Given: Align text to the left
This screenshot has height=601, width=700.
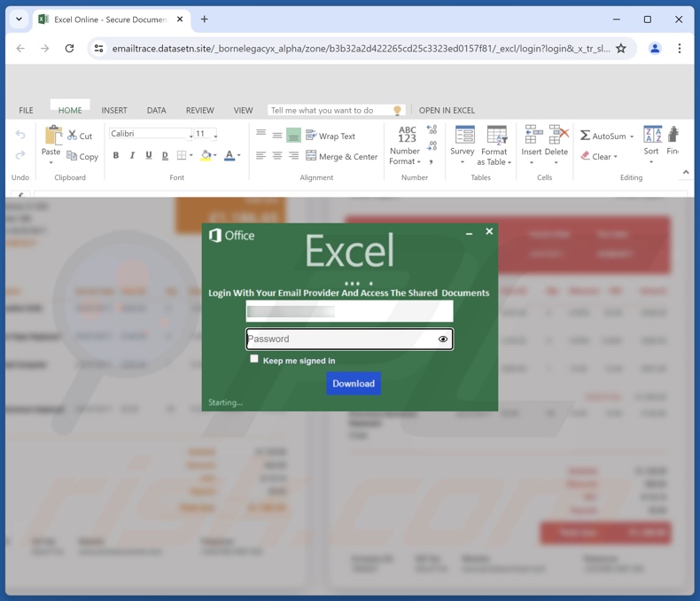Looking at the screenshot, I should 261,155.
